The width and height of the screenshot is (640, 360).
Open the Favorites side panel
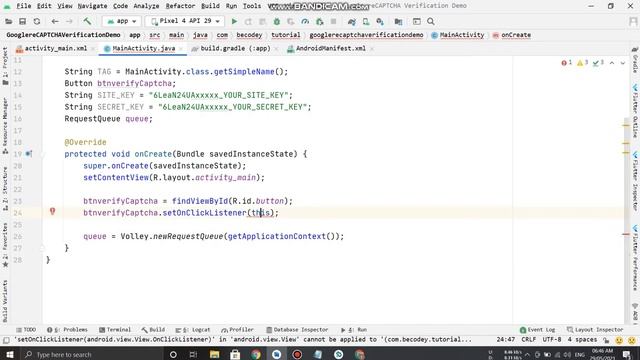pyautogui.click(x=5, y=245)
